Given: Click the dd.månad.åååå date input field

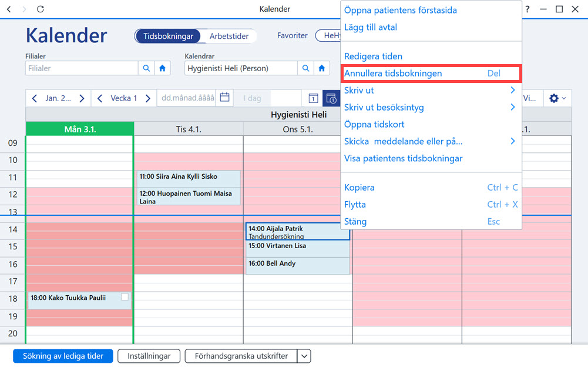Looking at the screenshot, I should tap(186, 98).
